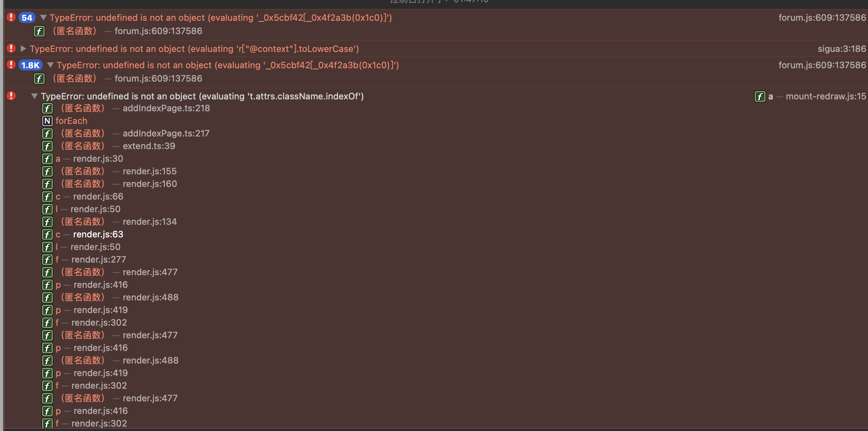Click the native N icon next to forEach
Viewport: 868px width, 431px height.
click(x=47, y=121)
